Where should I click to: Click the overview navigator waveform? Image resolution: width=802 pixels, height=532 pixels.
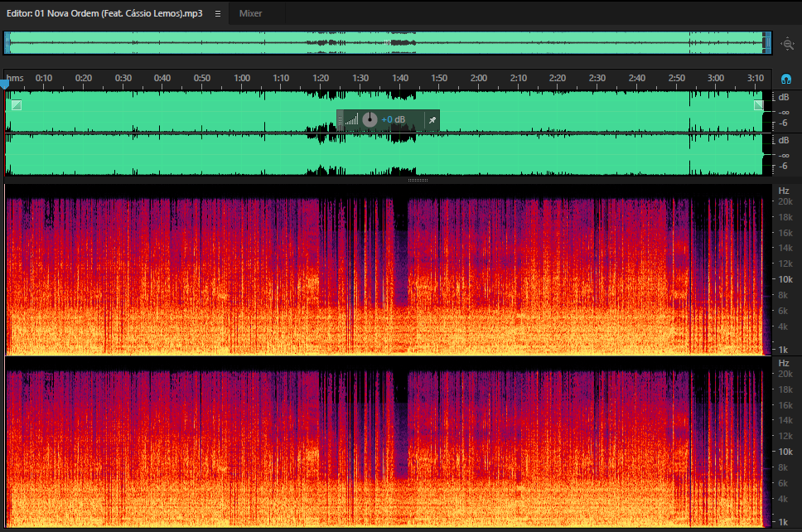coord(387,43)
